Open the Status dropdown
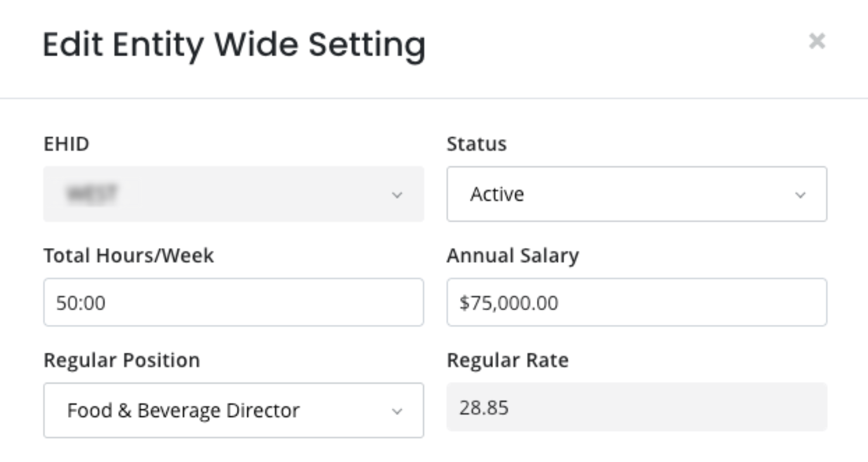Screen dimensions: 868x462 [636, 194]
